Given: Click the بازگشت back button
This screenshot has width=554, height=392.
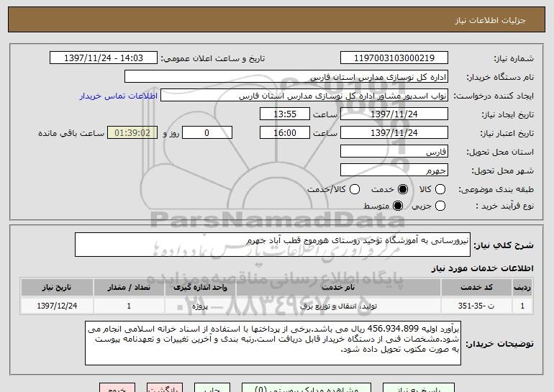Looking at the screenshot, I should pos(165,388).
